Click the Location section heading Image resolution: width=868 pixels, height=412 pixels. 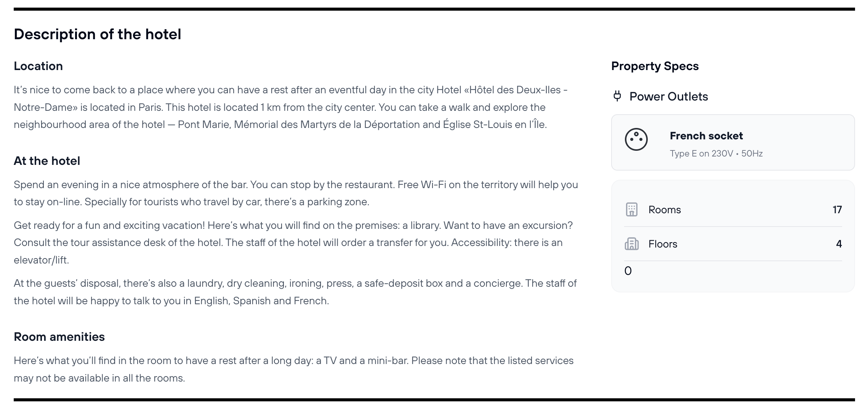(38, 66)
